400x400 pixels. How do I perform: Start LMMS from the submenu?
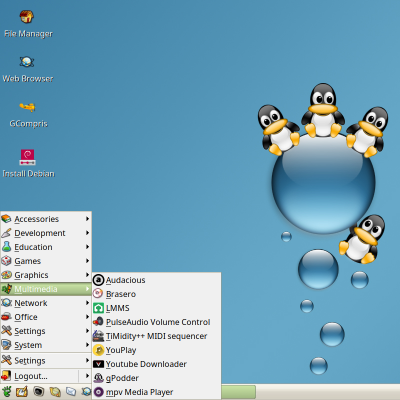pos(156,308)
